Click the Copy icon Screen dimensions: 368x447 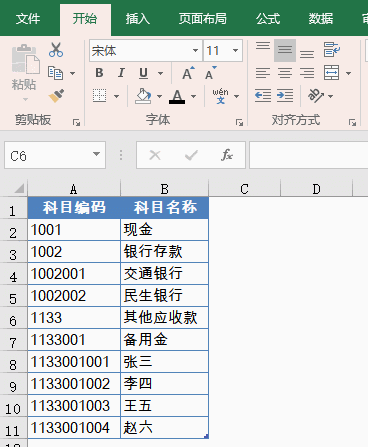pos(55,73)
